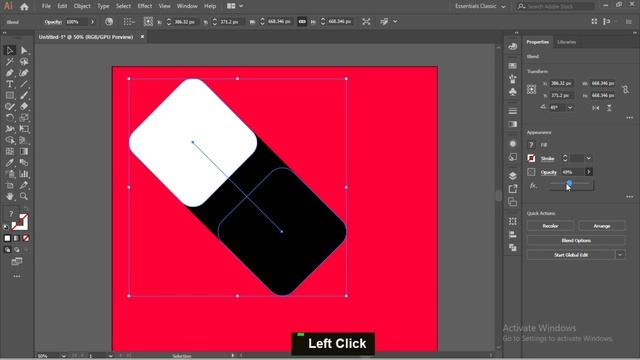Select the Rectangle tool
The image size is (640, 360).
[x=9, y=96]
